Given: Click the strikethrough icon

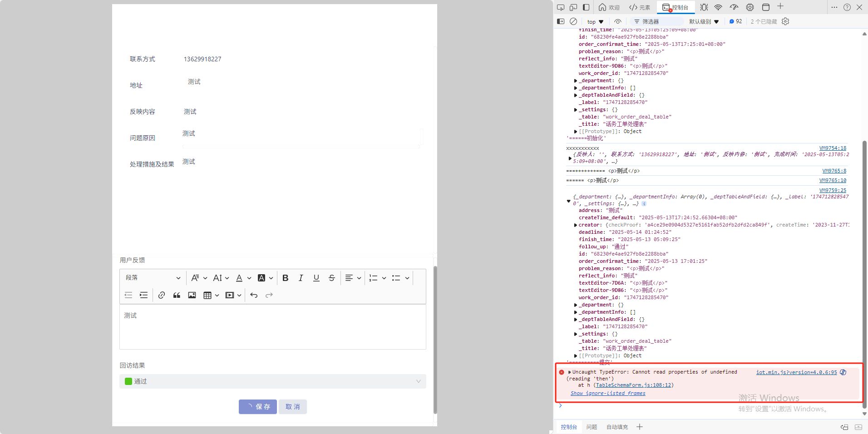Looking at the screenshot, I should [331, 278].
